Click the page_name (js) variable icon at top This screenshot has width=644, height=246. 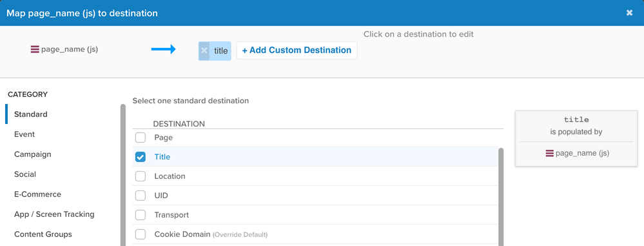[x=35, y=49]
